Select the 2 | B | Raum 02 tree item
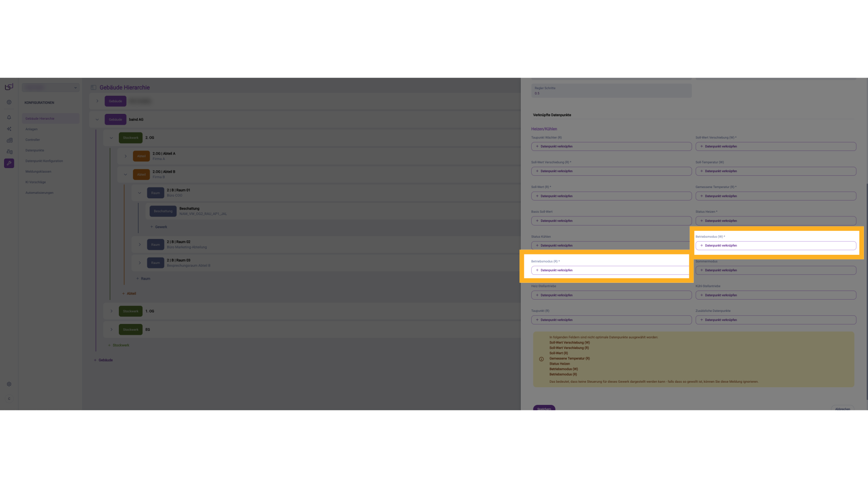The image size is (868, 488). coord(179,242)
